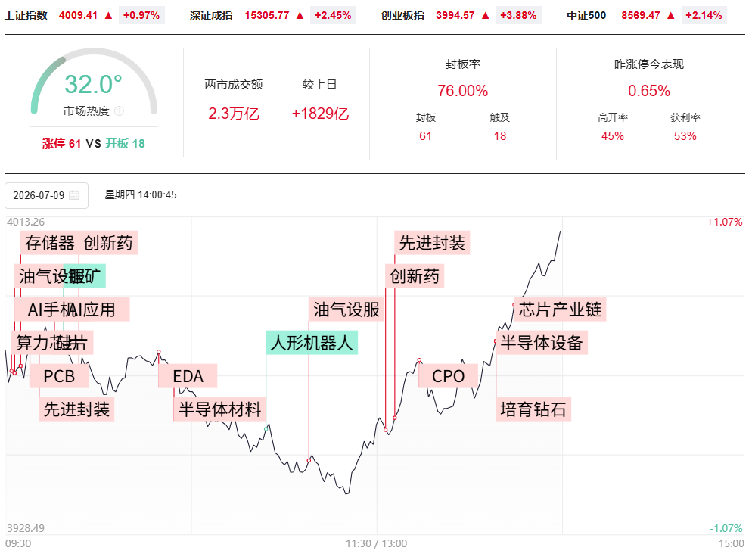Click the 封板率 76.00% figure
The width and height of the screenshot is (752, 560).
click(x=462, y=91)
